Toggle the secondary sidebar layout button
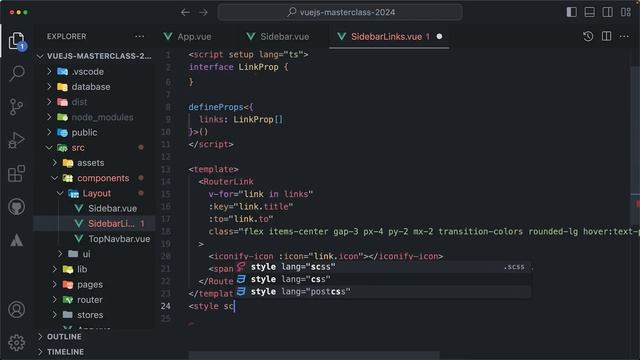The height and width of the screenshot is (360, 640). [x=607, y=12]
